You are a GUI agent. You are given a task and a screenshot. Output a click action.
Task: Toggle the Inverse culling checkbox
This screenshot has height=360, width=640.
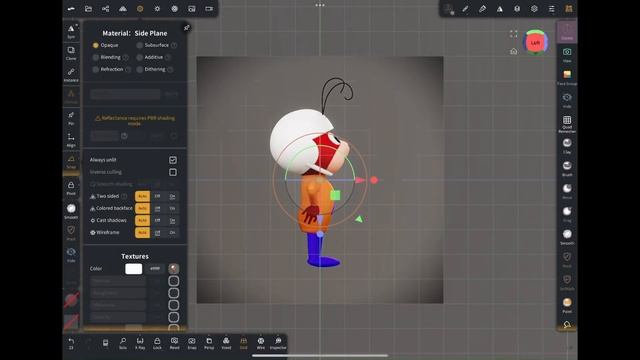pyautogui.click(x=173, y=172)
